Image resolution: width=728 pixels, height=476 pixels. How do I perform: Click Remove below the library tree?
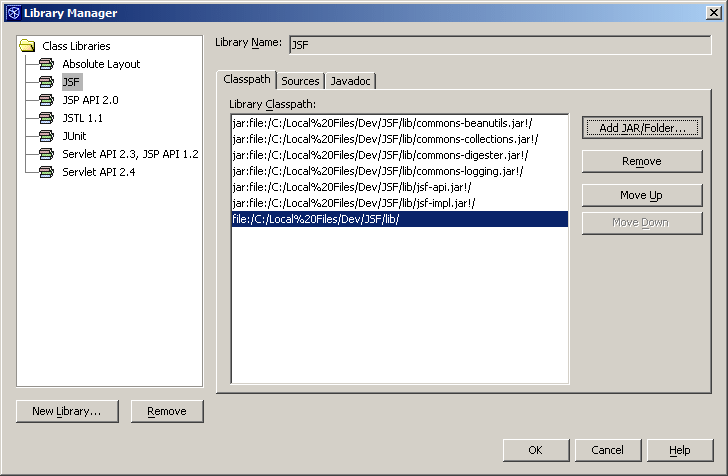pyautogui.click(x=167, y=411)
